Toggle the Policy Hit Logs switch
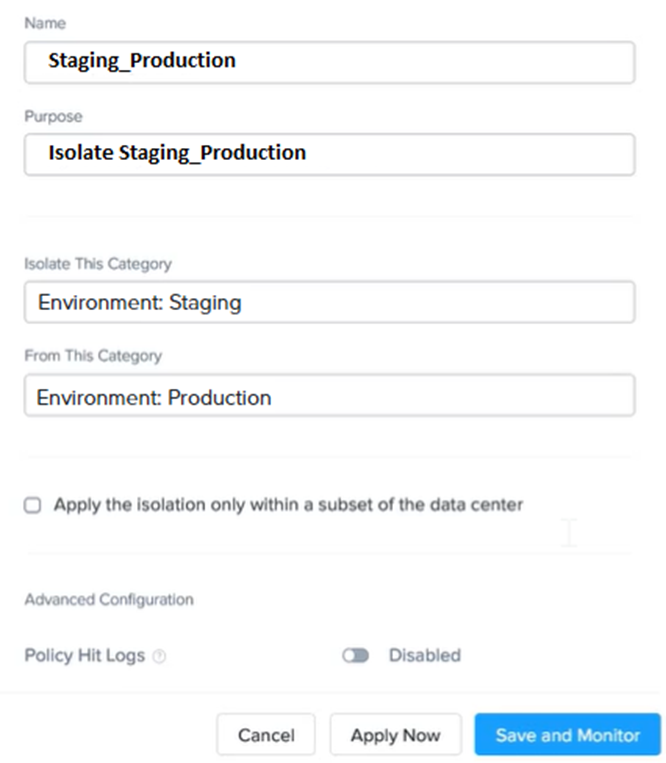666x763 pixels. click(x=355, y=656)
